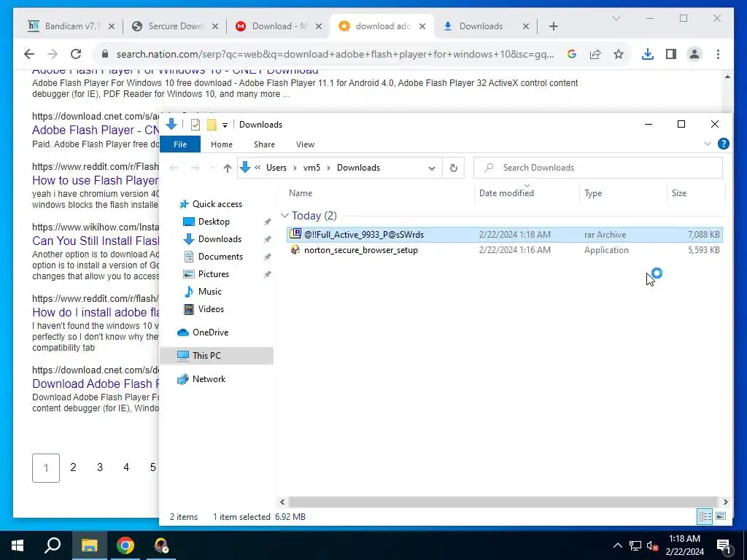This screenshot has width=747, height=560.
Task: Sort by Type column header
Action: pyautogui.click(x=593, y=192)
